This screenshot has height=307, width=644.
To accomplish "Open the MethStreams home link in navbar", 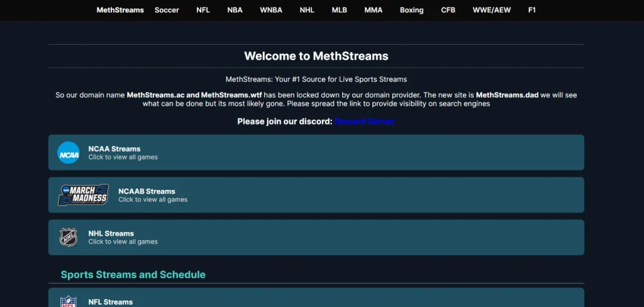I will (x=120, y=10).
